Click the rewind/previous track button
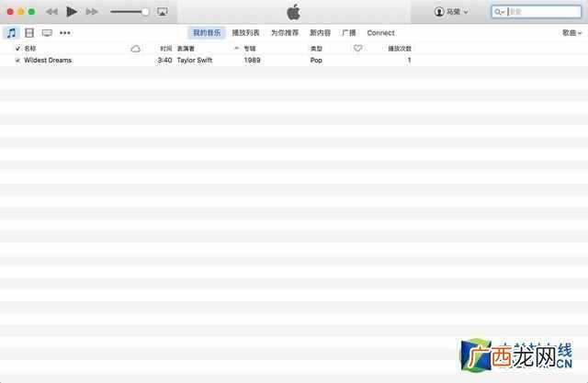Image resolution: width=588 pixels, height=383 pixels. coord(51,12)
